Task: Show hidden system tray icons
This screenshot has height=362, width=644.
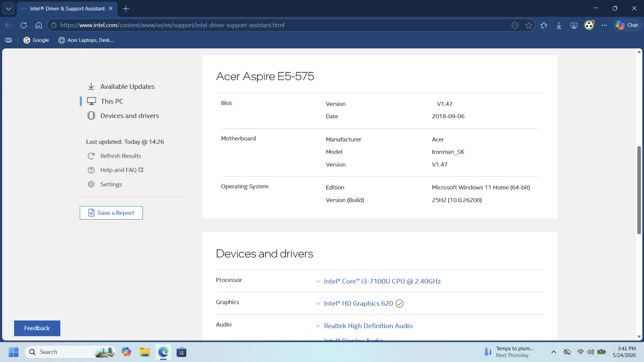Action: coord(554,352)
